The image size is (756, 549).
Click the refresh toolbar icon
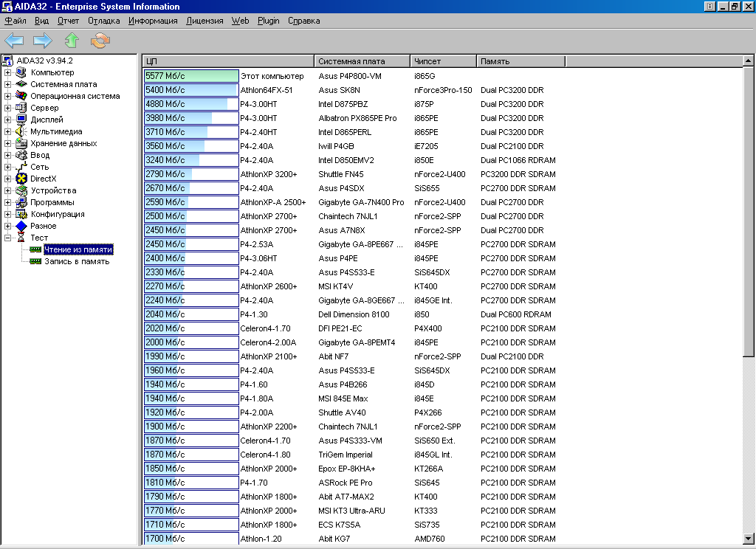click(100, 41)
